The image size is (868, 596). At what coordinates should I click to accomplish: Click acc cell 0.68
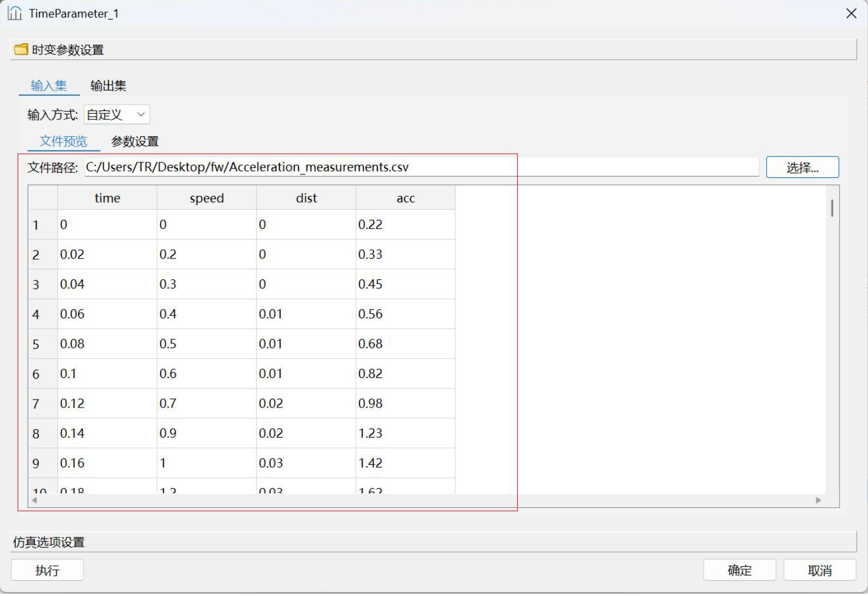point(405,344)
